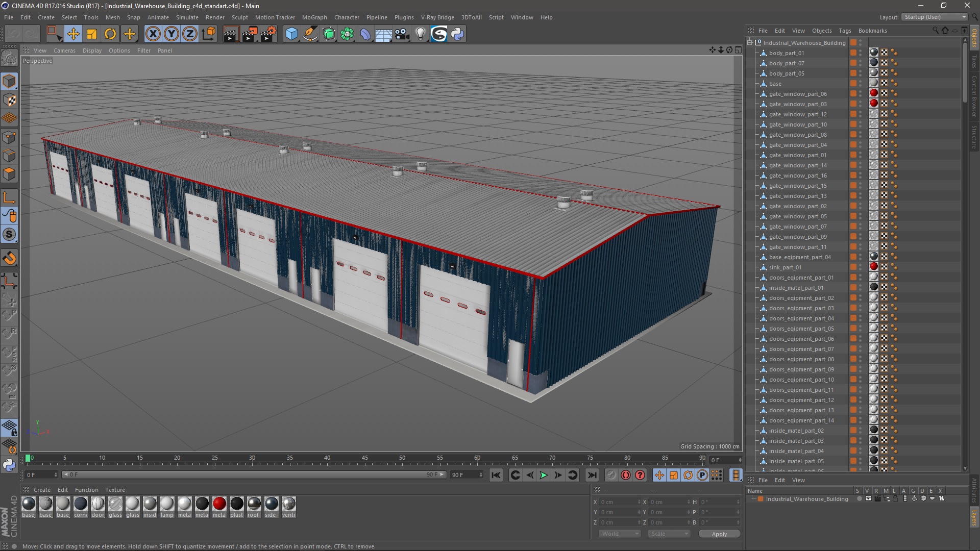Open the Layout Startup dropdown

(x=935, y=17)
